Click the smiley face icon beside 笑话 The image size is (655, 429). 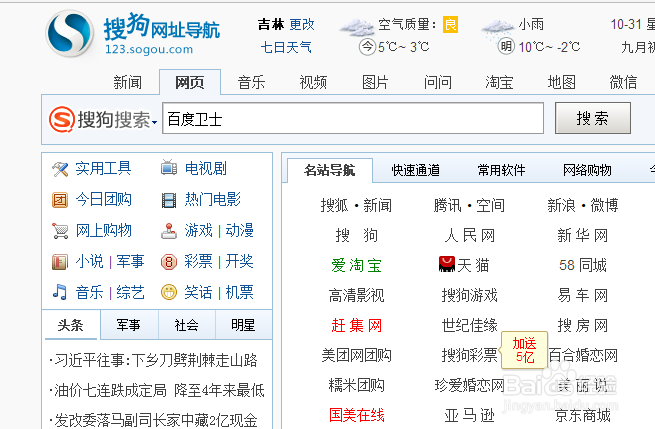[169, 292]
